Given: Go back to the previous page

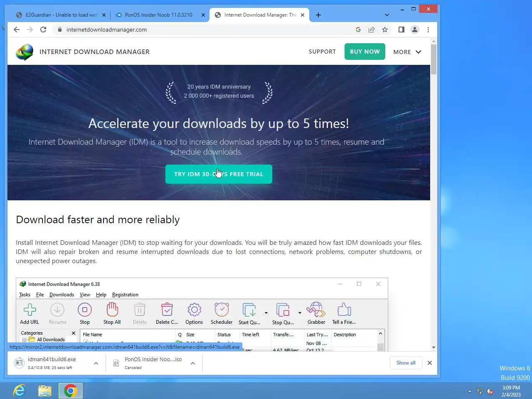Looking at the screenshot, I should click(x=17, y=30).
